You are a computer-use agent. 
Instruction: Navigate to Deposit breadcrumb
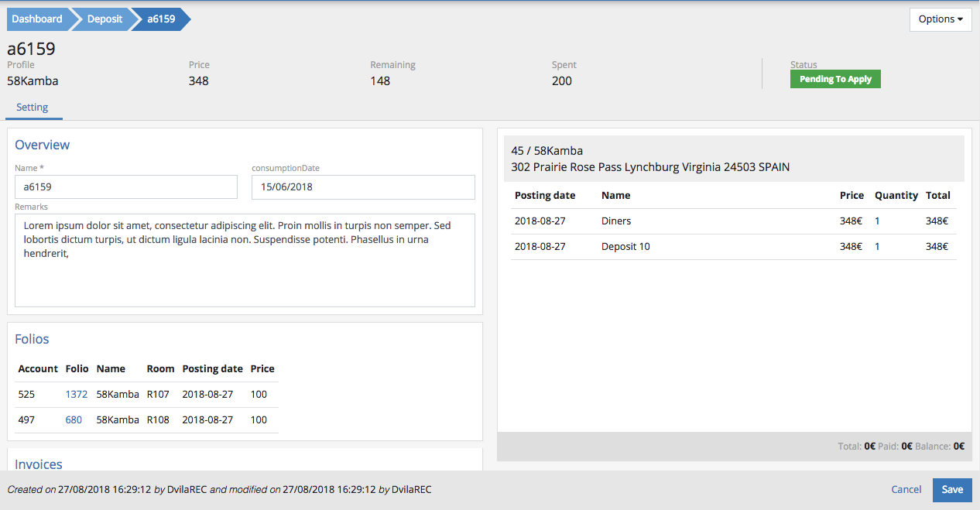tap(105, 19)
